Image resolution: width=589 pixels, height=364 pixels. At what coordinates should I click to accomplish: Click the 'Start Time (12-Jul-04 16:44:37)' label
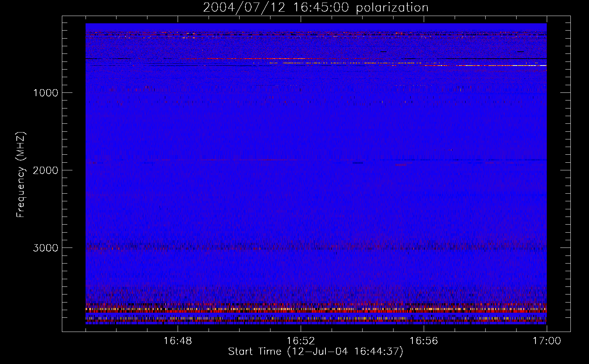click(x=316, y=352)
